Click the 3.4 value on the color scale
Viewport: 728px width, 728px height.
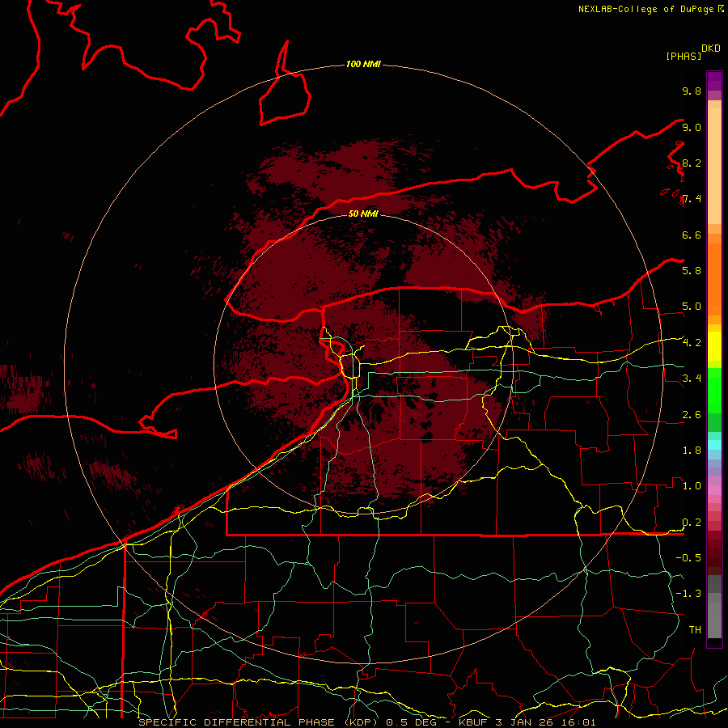point(692,379)
